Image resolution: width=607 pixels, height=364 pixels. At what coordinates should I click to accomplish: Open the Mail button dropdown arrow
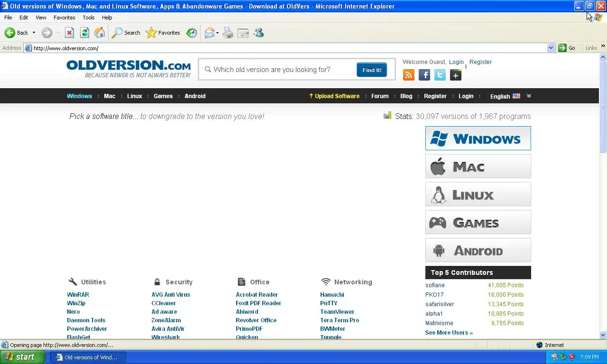[217, 33]
